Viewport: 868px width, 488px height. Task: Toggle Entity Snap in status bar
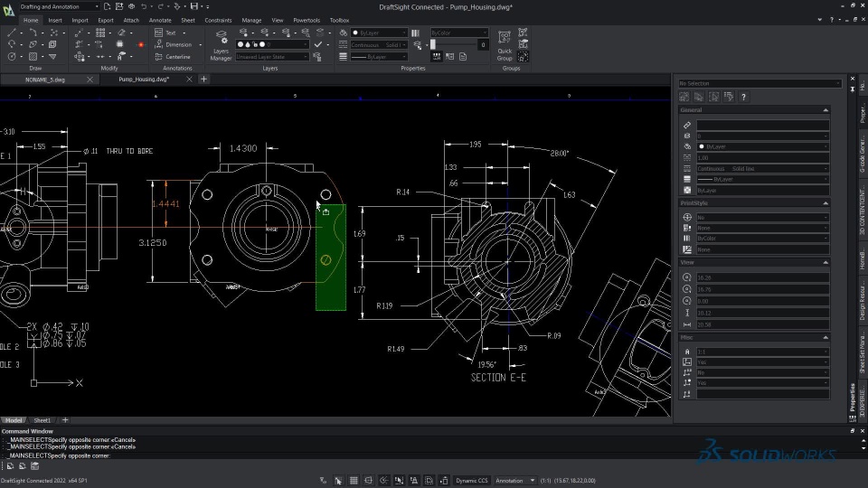[x=399, y=481]
